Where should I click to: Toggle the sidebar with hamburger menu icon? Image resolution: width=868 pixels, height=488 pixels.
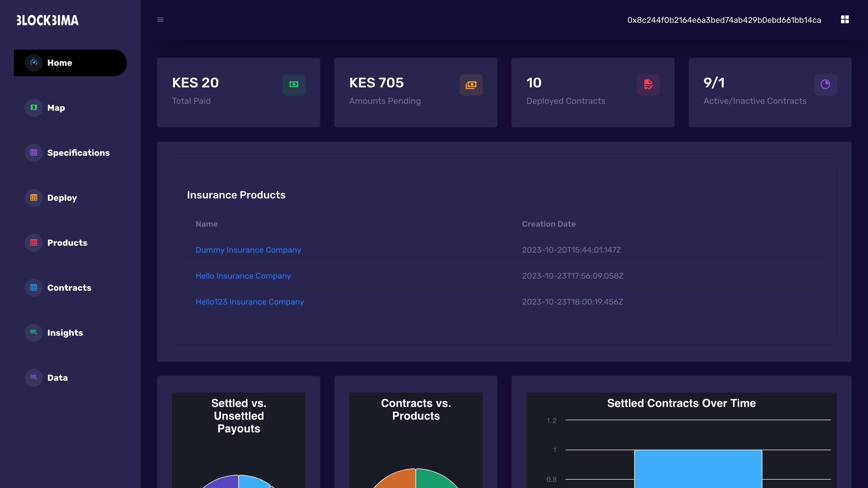[160, 20]
